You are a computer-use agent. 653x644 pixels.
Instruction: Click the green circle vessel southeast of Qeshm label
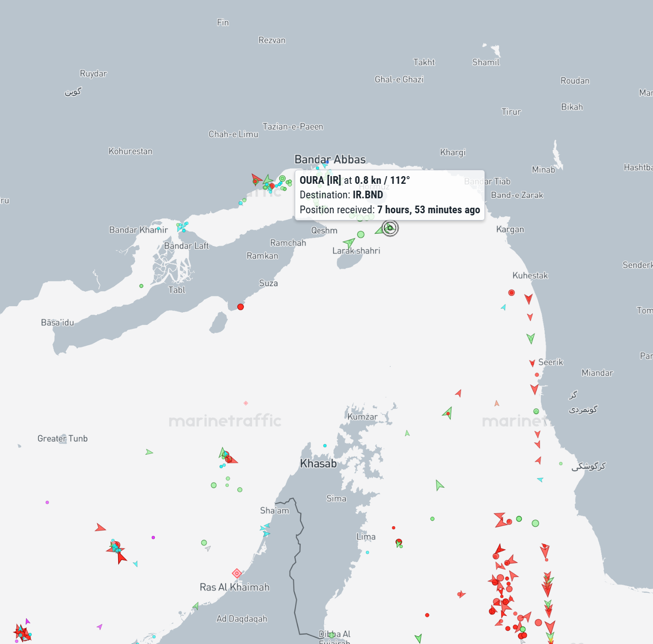pos(361,234)
